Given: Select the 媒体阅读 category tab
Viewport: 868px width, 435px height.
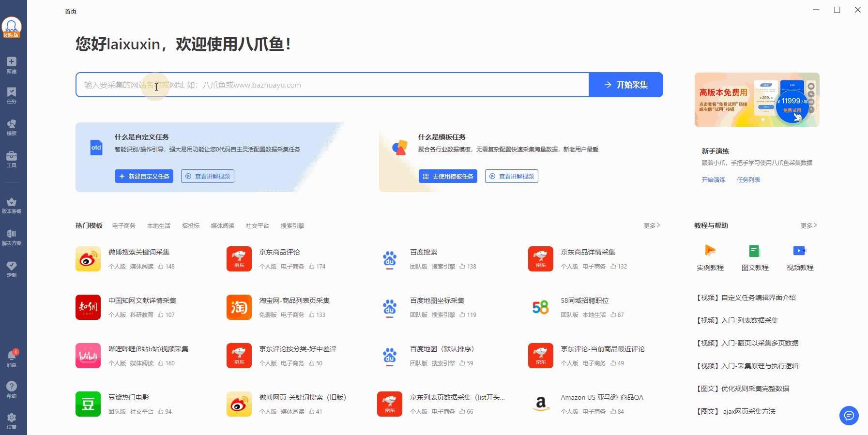Looking at the screenshot, I should 223,226.
